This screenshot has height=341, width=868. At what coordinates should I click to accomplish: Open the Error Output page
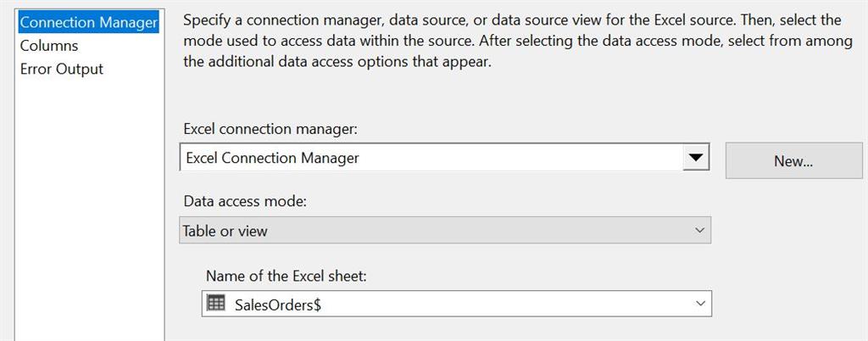61,70
